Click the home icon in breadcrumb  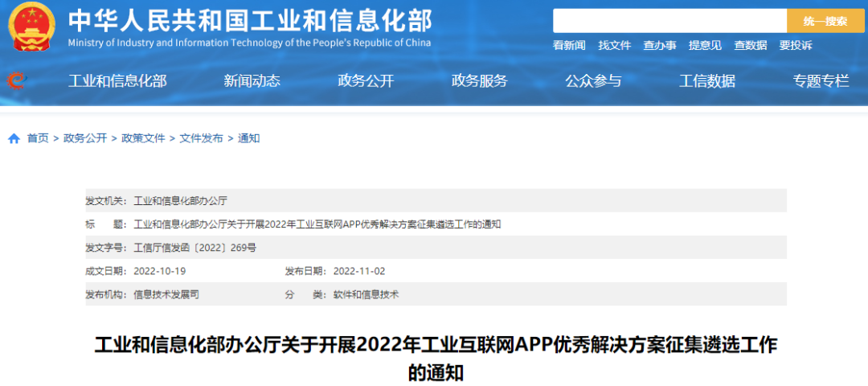click(x=14, y=138)
